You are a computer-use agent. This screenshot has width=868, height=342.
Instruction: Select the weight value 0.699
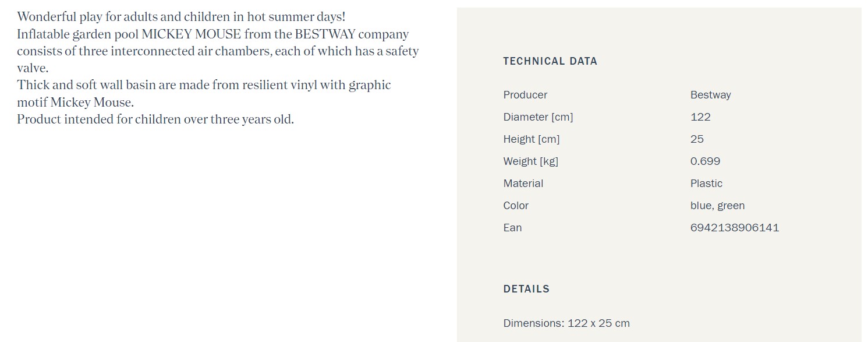pos(705,161)
